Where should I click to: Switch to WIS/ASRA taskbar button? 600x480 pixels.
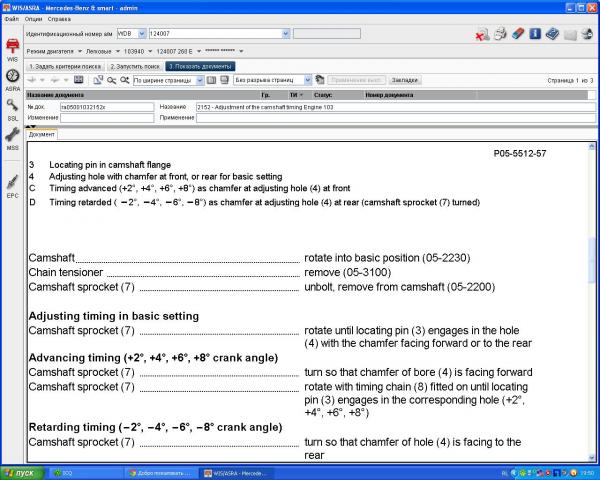236,473
